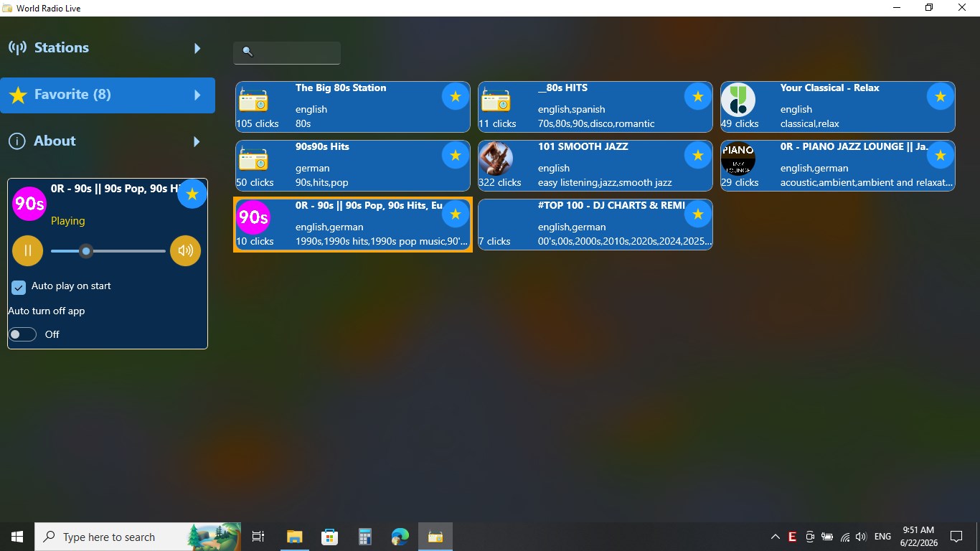Play Your Classical - Relax station
The width and height of the screenshot is (980, 551).
coord(838,107)
